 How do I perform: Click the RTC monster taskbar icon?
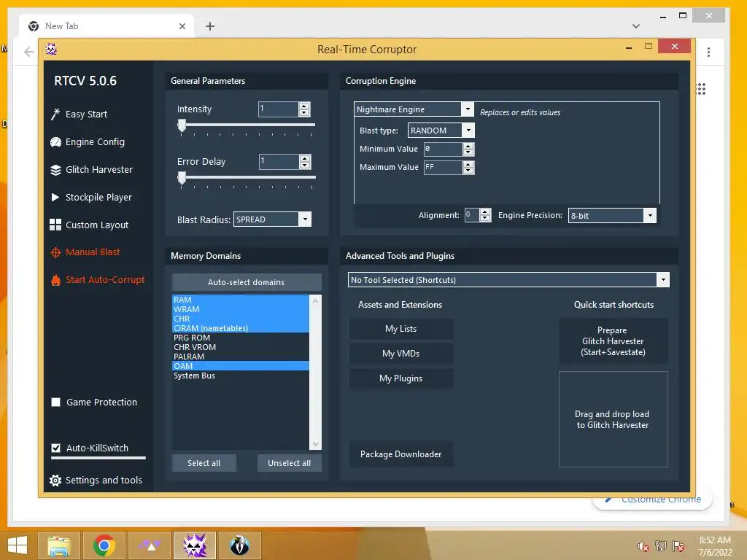[195, 545]
